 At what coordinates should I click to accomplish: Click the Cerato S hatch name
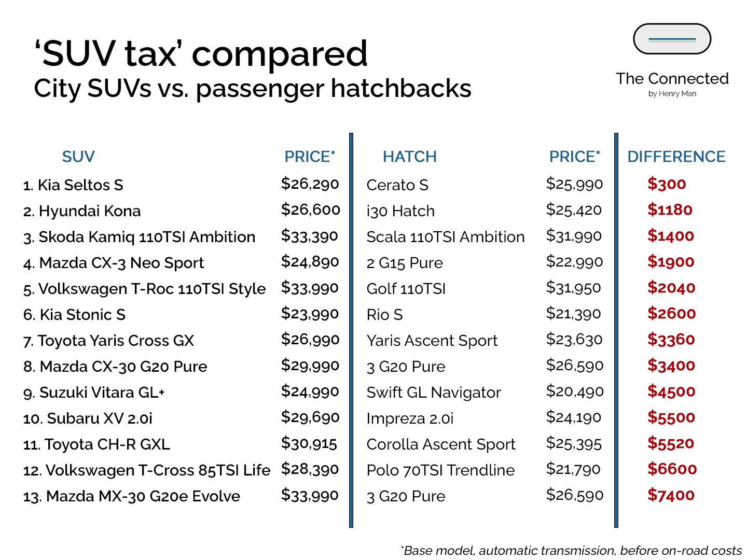[x=397, y=185]
